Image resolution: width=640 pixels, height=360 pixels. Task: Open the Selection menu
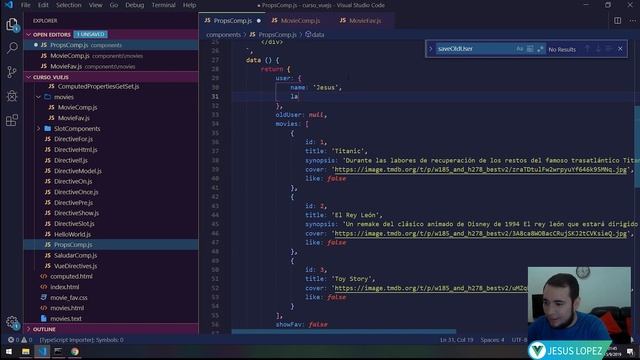pyautogui.click(x=69, y=5)
